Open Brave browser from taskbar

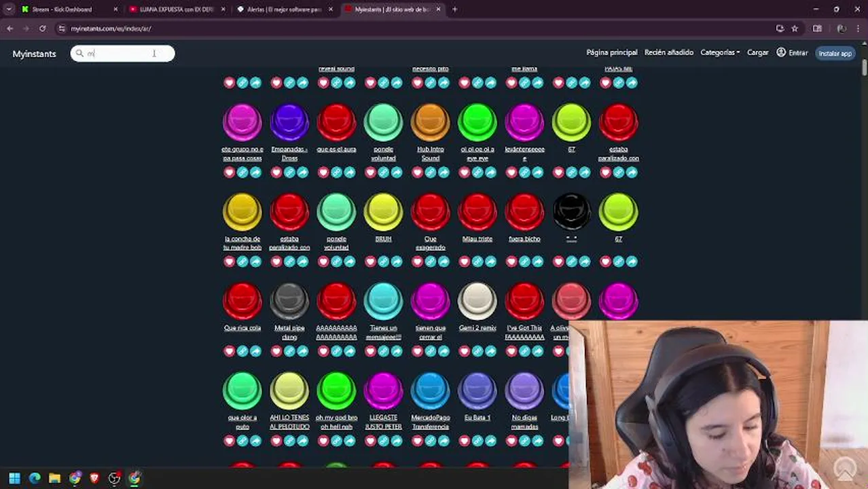[94, 478]
